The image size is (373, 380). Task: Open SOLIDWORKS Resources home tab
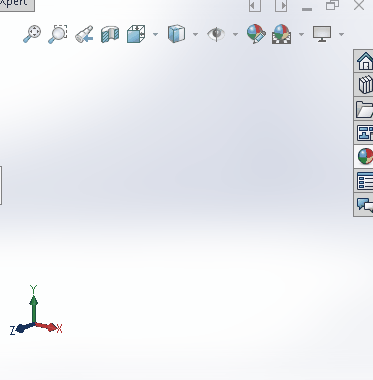[364, 61]
